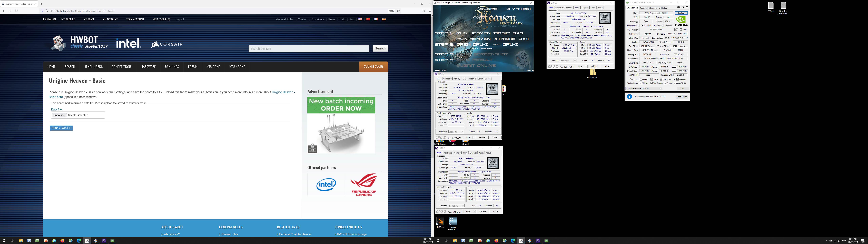The width and height of the screenshot is (868, 244).
Task: Switch to the Advanced tab in GPU-Z
Action: point(653,8)
